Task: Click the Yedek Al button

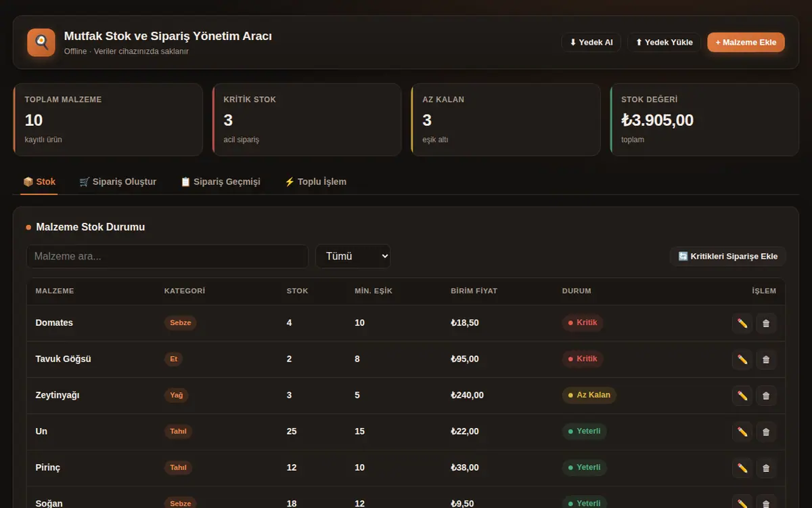Action: coord(591,42)
